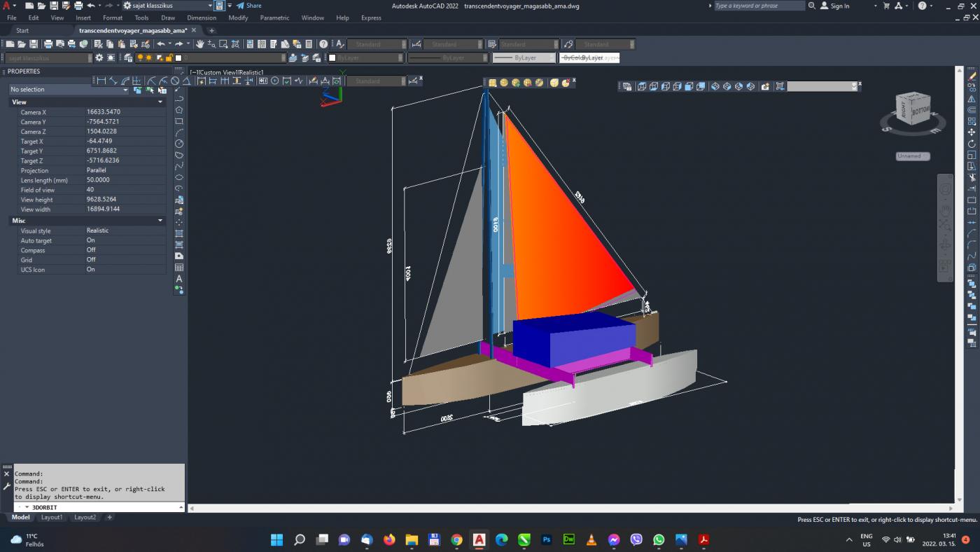The width and height of the screenshot is (980, 552).
Task: Select the Multiline Text 'A' tool
Action: coord(179,279)
